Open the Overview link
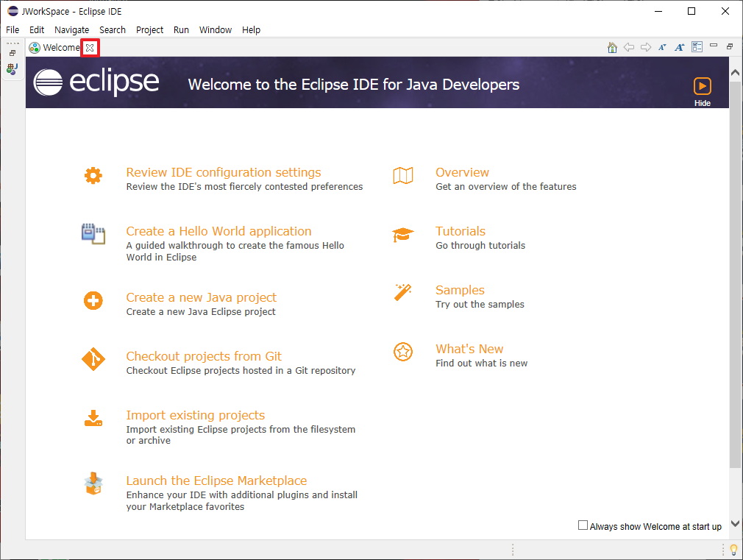The height and width of the screenshot is (560, 743). click(x=463, y=172)
